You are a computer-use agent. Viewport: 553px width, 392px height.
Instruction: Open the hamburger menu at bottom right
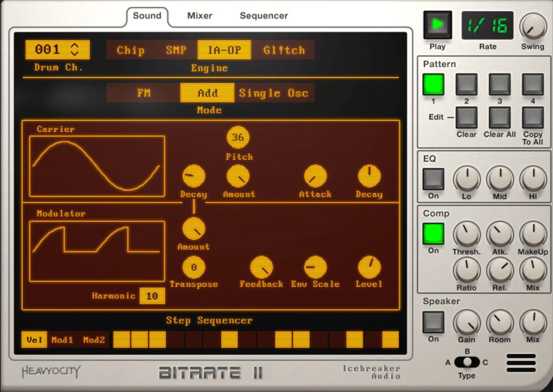point(520,364)
